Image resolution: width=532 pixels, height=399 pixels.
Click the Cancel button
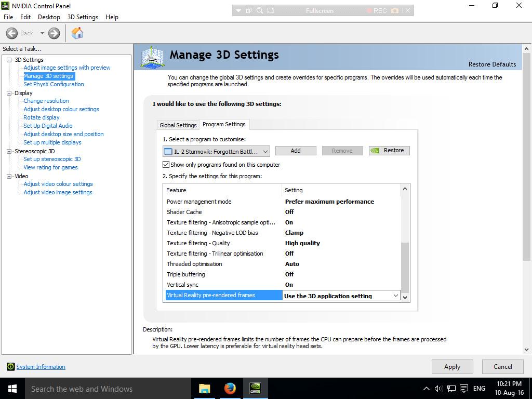tap(503, 367)
